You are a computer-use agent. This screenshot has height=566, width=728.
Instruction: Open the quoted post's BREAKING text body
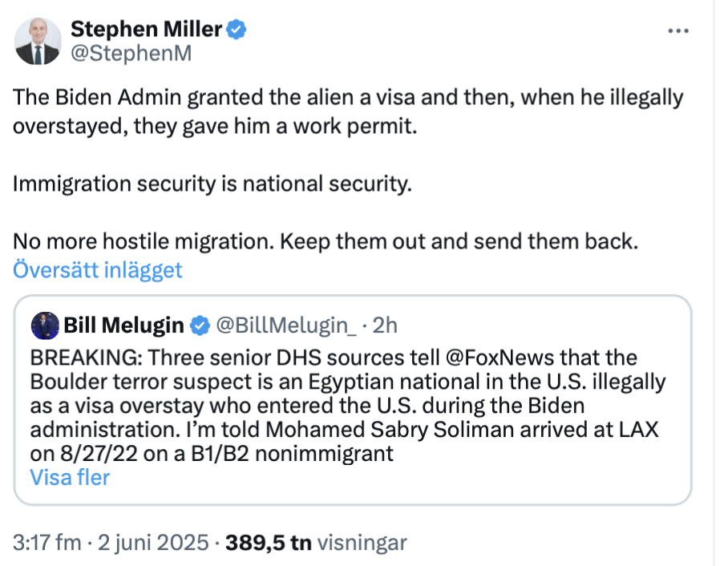pyautogui.click(x=345, y=405)
